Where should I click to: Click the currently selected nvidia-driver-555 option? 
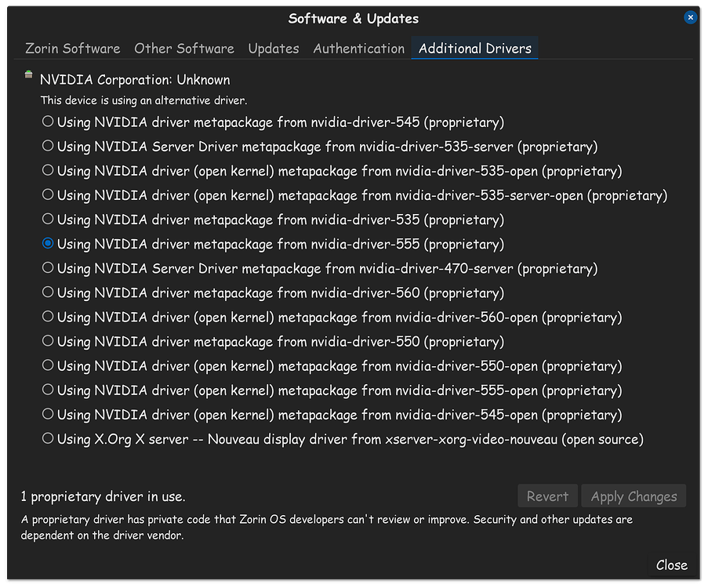tap(48, 244)
